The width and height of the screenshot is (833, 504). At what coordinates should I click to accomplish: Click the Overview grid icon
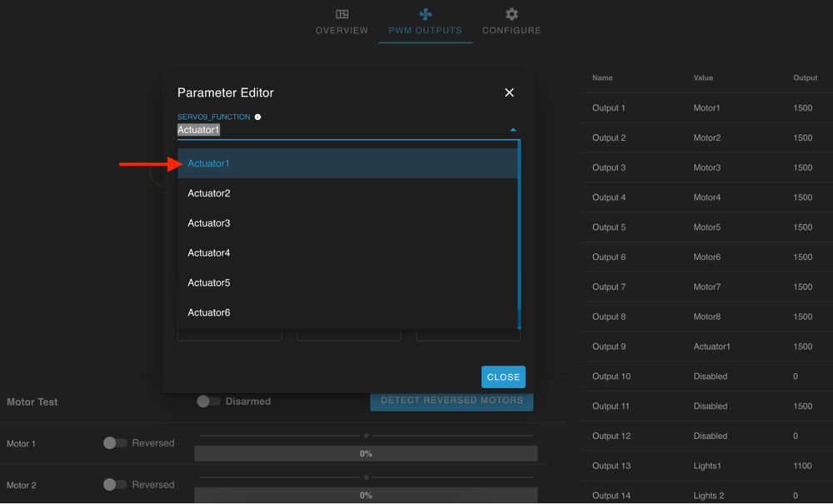click(342, 14)
